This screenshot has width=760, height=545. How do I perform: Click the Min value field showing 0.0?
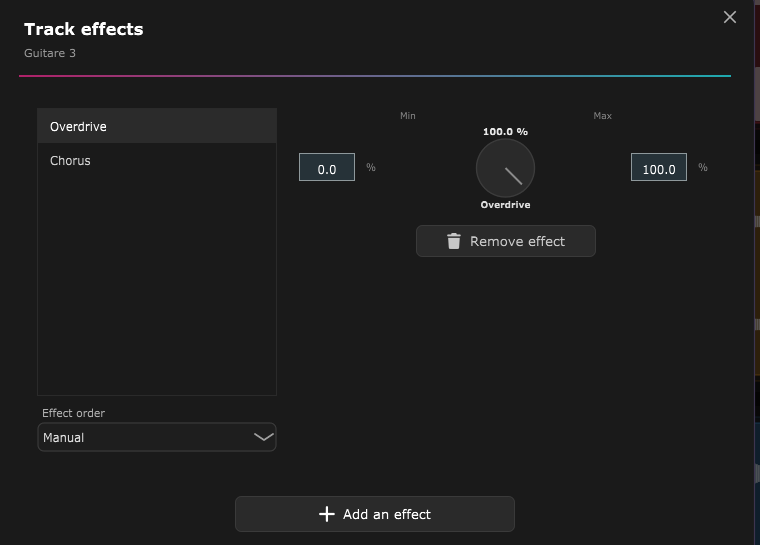click(x=327, y=167)
